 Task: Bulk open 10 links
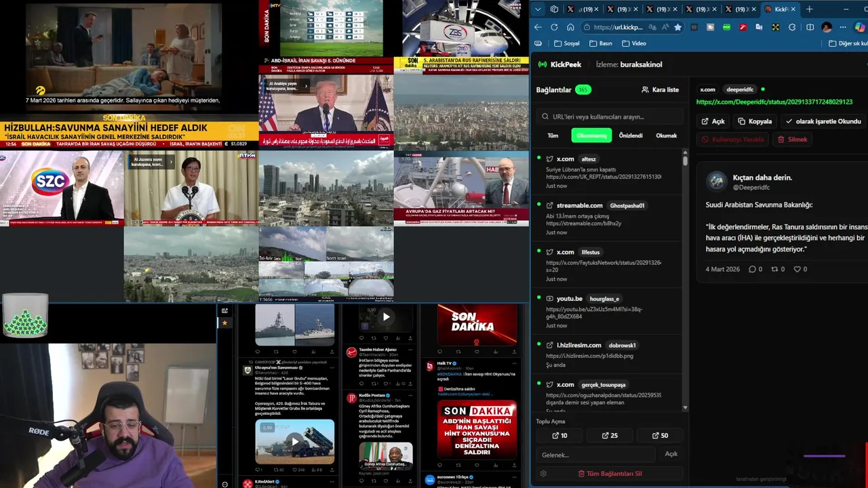coord(559,436)
